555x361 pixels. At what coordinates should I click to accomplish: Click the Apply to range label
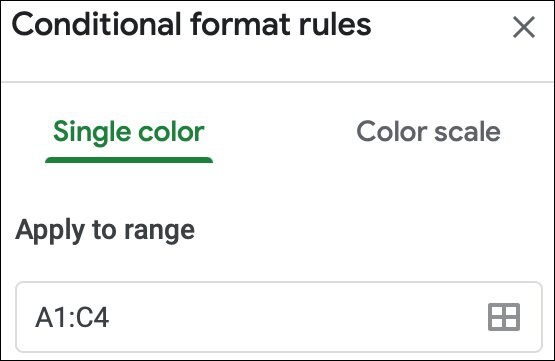(105, 231)
